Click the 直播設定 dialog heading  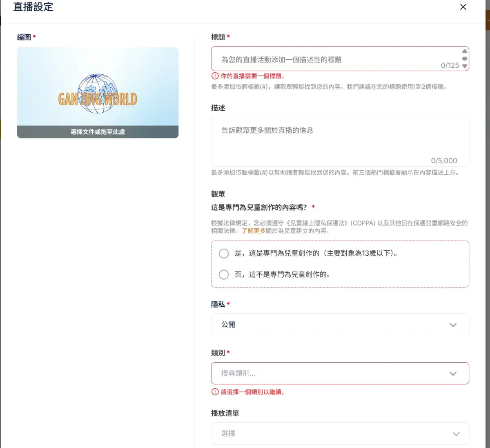pos(33,7)
